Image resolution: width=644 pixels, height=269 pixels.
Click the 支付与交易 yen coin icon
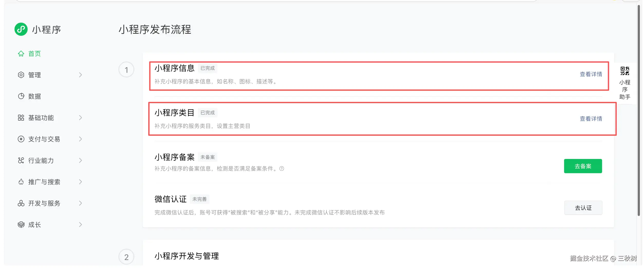(21, 139)
